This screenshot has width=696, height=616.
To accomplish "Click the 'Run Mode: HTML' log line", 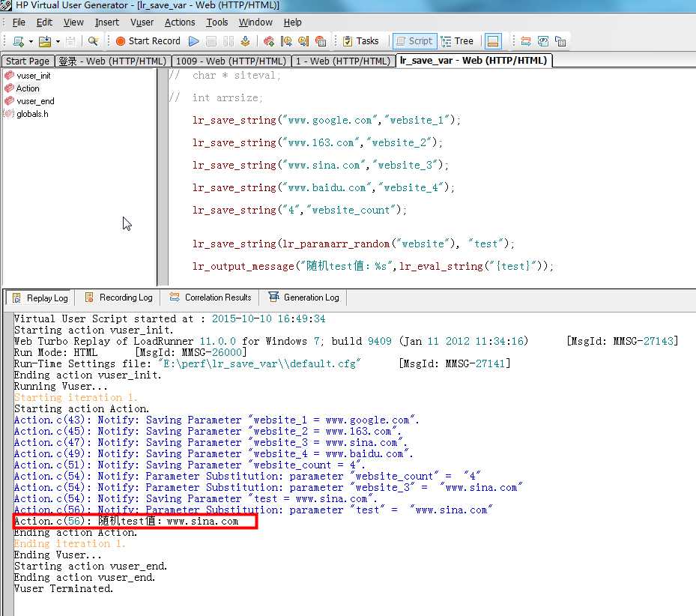I will (x=130, y=353).
